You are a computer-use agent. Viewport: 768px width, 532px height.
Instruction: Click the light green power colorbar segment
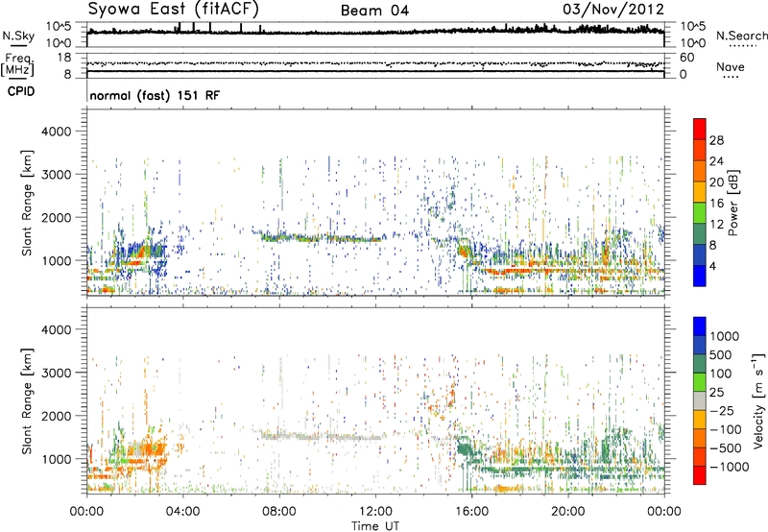700,213
